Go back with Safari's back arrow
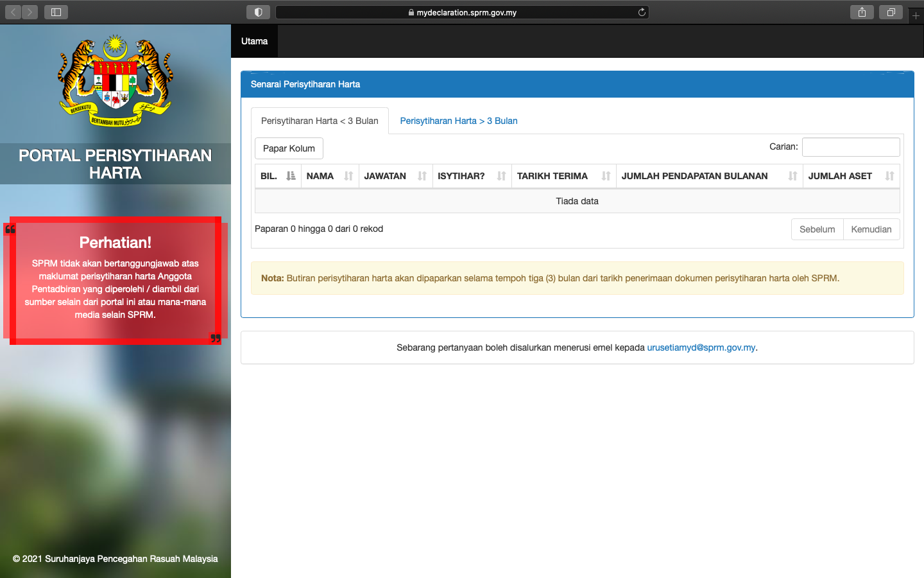This screenshot has width=924, height=578. [x=13, y=12]
